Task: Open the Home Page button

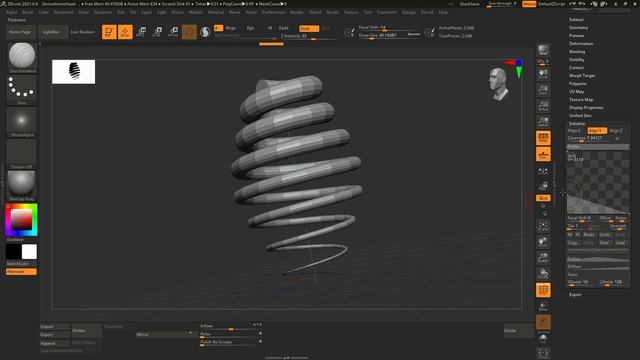Action: [x=20, y=32]
